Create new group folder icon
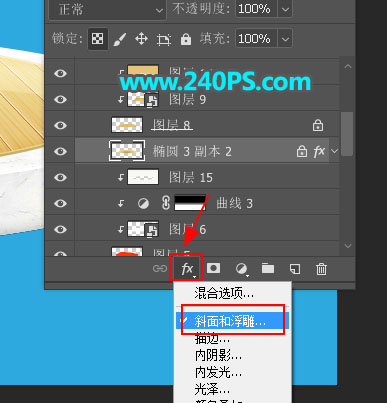Screen dimensions: 387x403 click(x=268, y=268)
